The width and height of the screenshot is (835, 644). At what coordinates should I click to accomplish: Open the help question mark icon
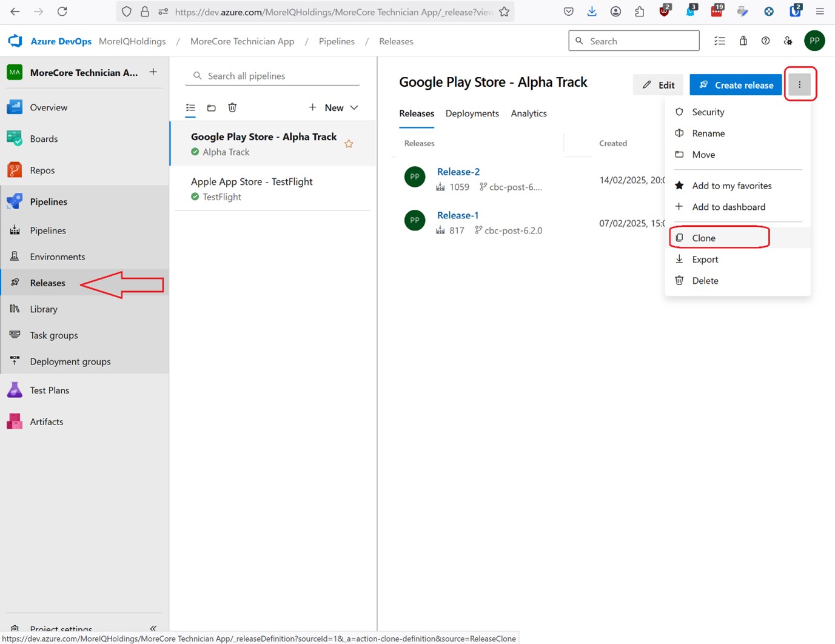click(765, 41)
